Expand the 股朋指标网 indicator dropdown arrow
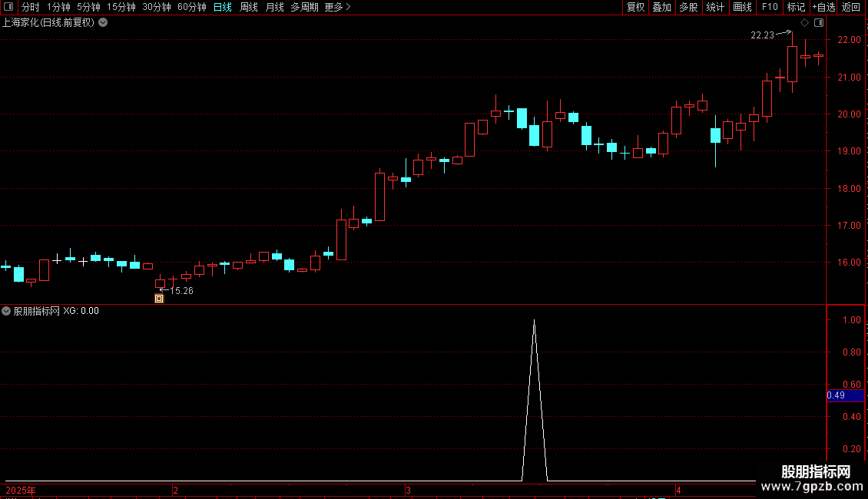Image resolution: width=868 pixels, height=499 pixels. pos(6,311)
